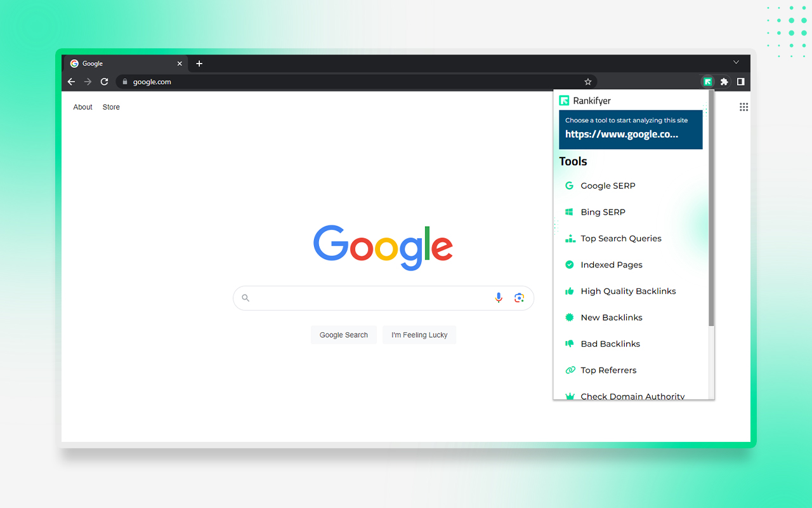This screenshot has height=508, width=812.
Task: Click the Google SERP tool G icon
Action: click(569, 186)
